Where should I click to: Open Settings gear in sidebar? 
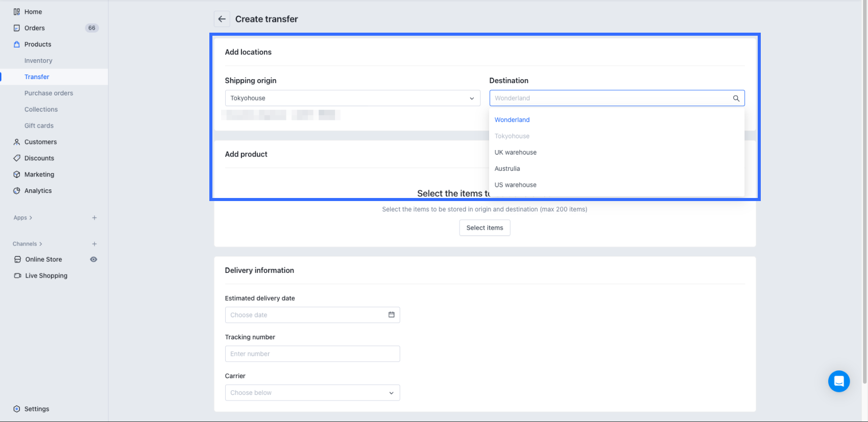(x=17, y=409)
